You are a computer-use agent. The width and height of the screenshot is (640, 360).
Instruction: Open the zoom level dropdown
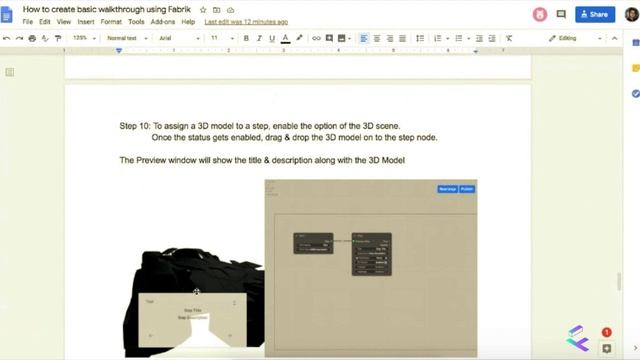[84, 38]
